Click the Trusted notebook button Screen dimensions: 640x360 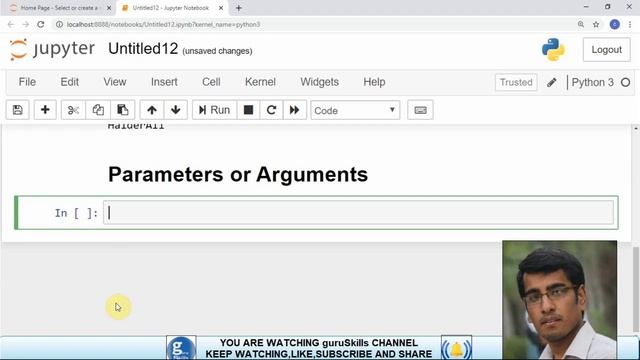[516, 82]
